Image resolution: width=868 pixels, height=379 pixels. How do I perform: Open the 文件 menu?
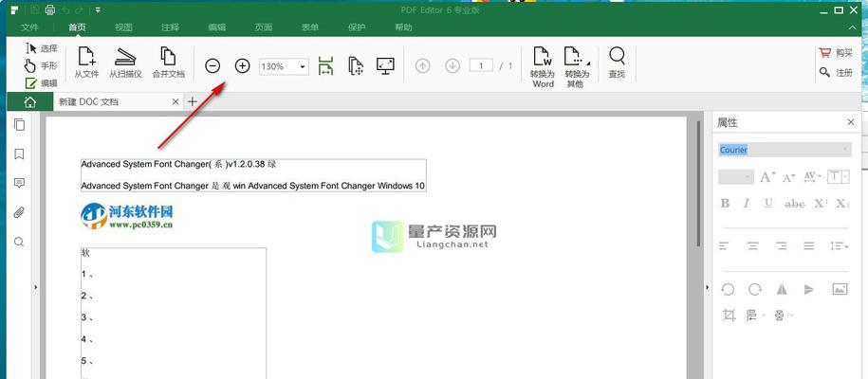pyautogui.click(x=29, y=27)
